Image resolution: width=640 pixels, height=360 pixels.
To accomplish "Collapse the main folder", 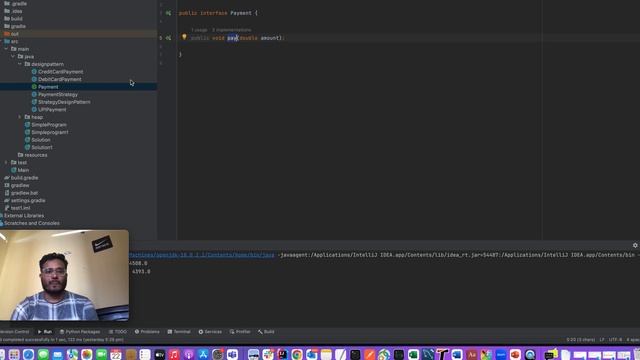I will click(6, 49).
